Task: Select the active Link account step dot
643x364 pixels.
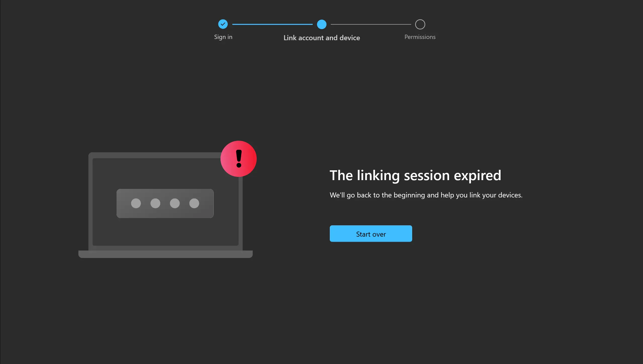Action: pyautogui.click(x=321, y=24)
